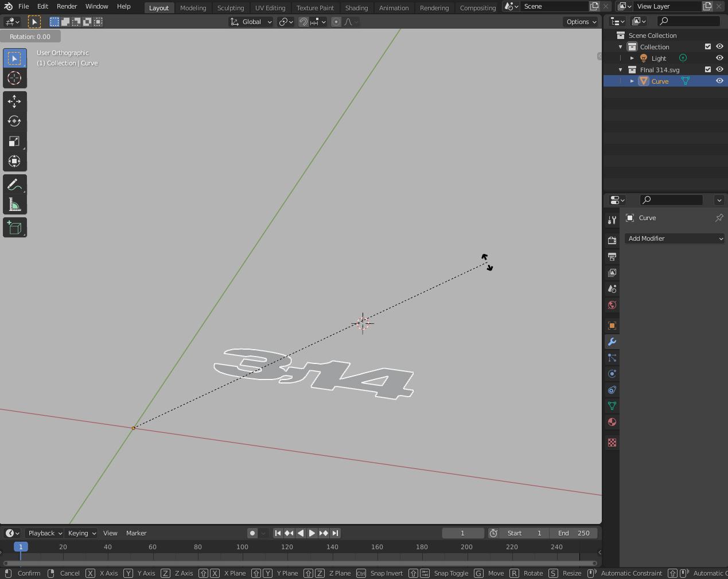The image size is (728, 579).
Task: Open Modifier properties tab
Action: [612, 342]
